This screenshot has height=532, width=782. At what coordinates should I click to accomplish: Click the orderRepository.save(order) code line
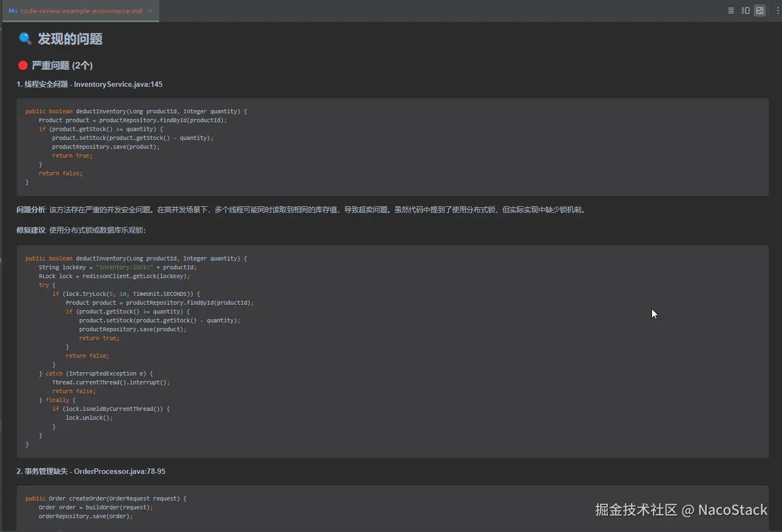coord(86,516)
